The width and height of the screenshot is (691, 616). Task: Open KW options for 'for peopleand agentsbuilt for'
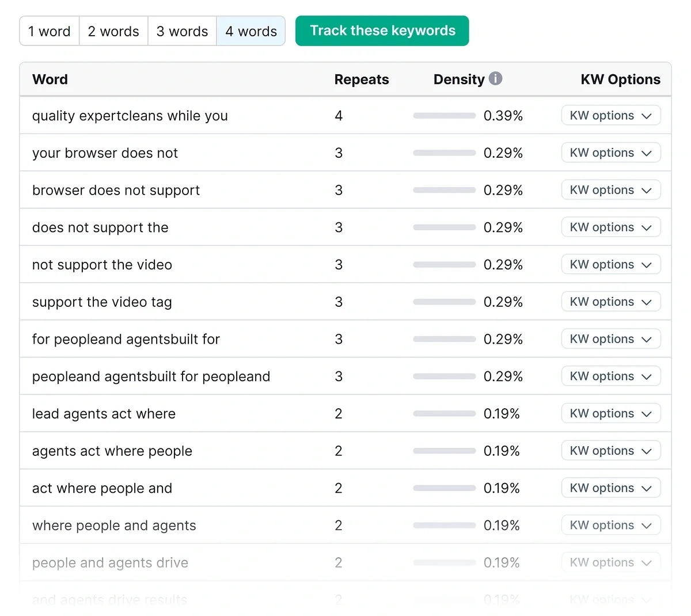(611, 339)
